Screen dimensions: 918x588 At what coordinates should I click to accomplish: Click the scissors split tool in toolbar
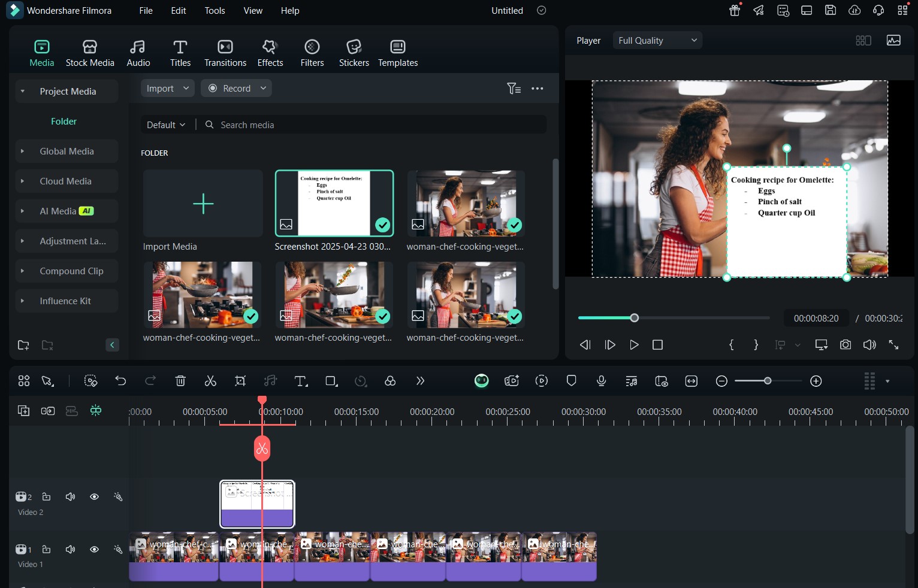[210, 381]
